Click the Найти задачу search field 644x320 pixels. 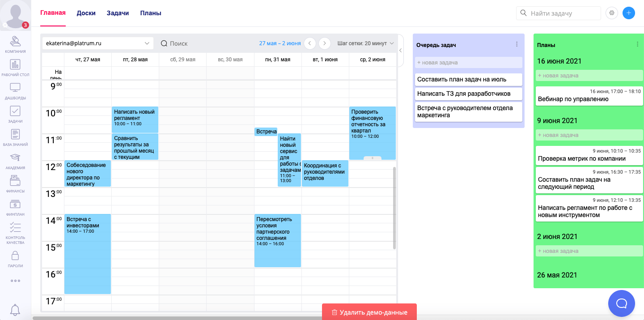(x=563, y=13)
